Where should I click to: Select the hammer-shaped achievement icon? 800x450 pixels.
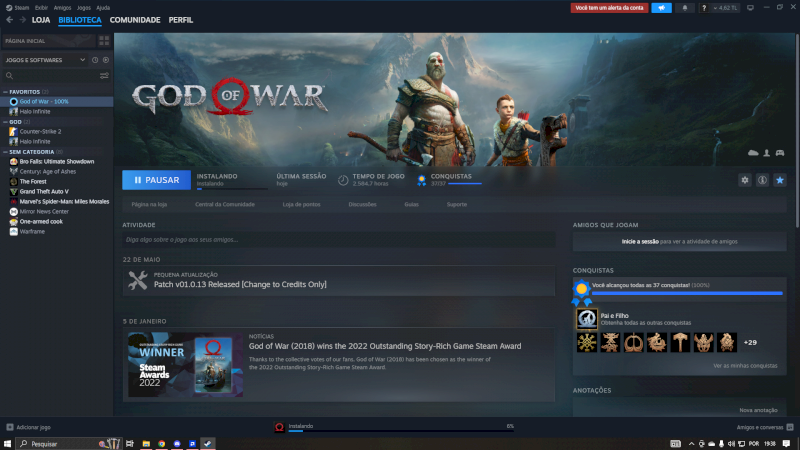pyautogui.click(x=680, y=342)
